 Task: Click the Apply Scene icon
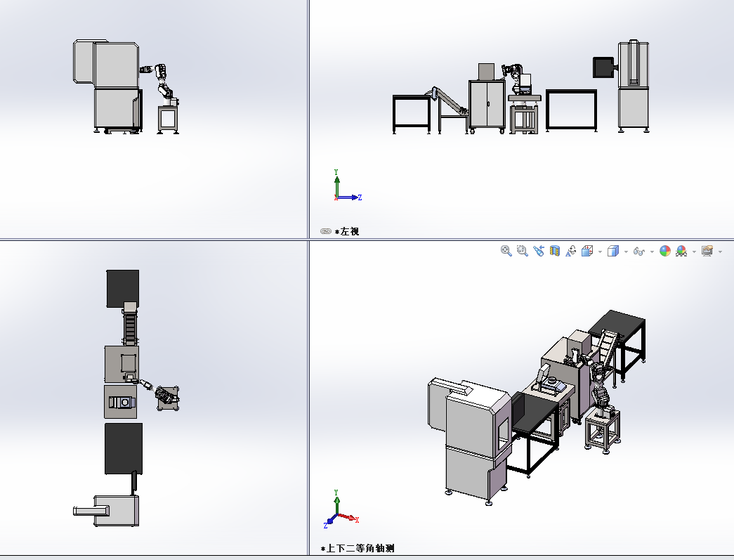click(681, 251)
